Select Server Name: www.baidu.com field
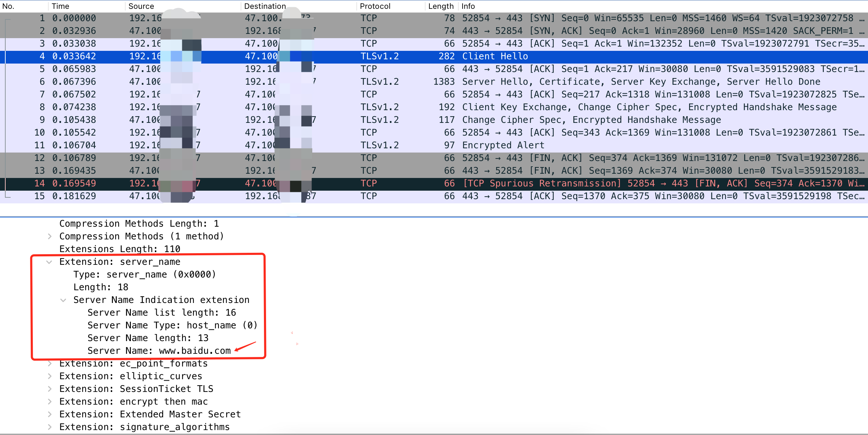 click(x=159, y=351)
